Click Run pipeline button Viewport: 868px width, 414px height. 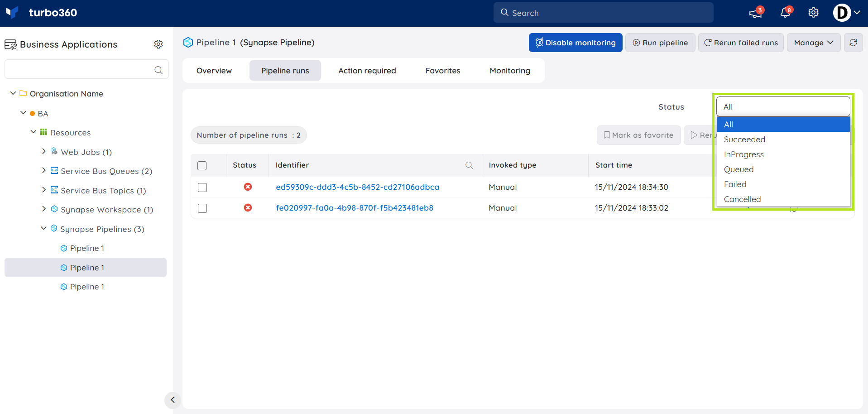(x=660, y=43)
